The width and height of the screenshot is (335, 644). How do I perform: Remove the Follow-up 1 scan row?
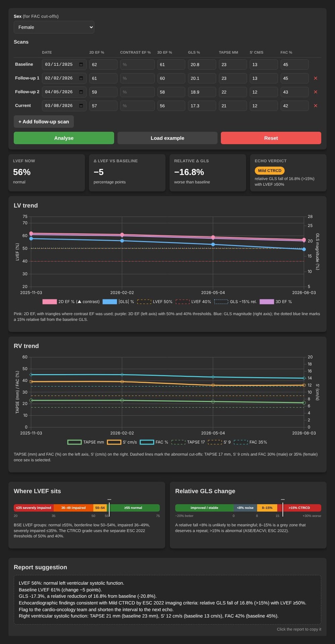click(316, 78)
